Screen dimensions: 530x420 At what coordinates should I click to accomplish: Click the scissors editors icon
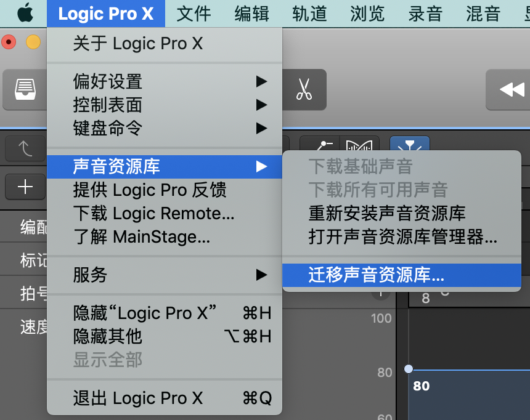coord(304,89)
